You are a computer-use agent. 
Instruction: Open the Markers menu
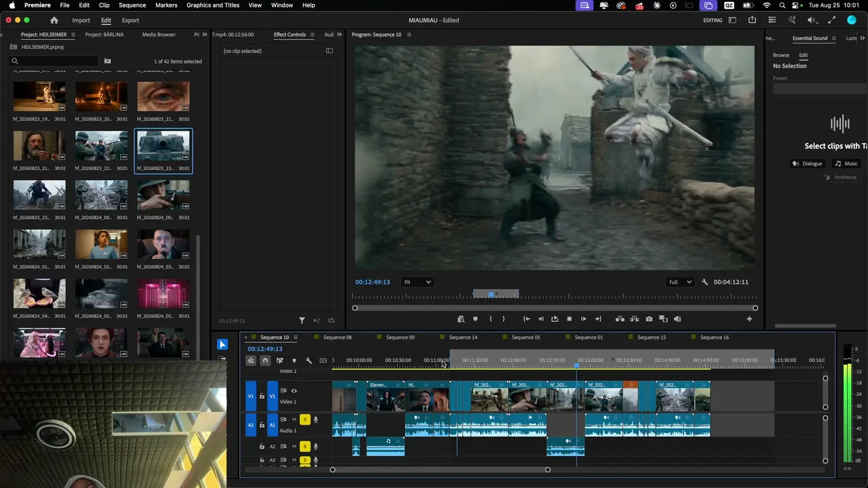(166, 5)
